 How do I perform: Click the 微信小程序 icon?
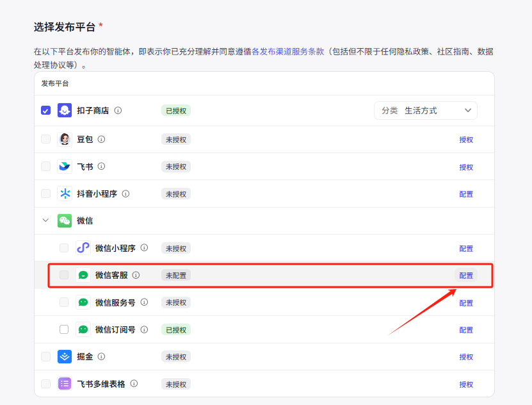pos(83,248)
